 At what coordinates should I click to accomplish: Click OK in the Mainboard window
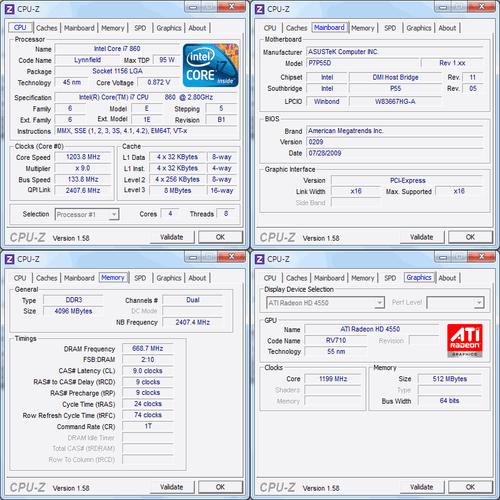tap(470, 237)
